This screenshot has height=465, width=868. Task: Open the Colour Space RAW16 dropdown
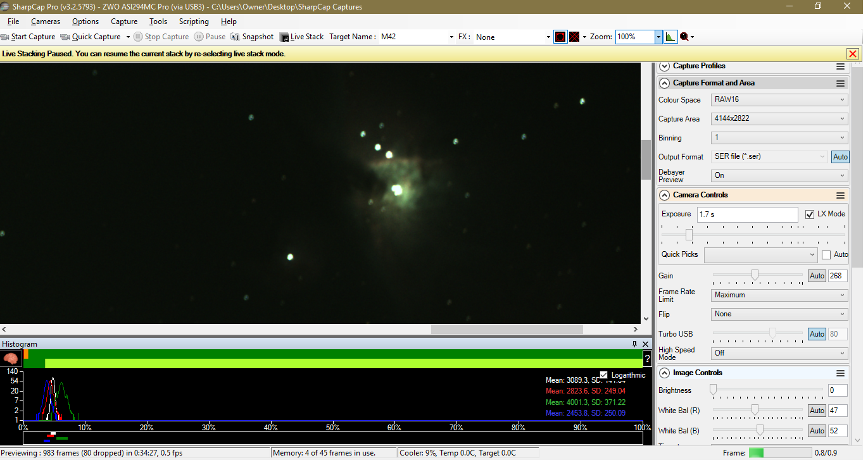(779, 99)
